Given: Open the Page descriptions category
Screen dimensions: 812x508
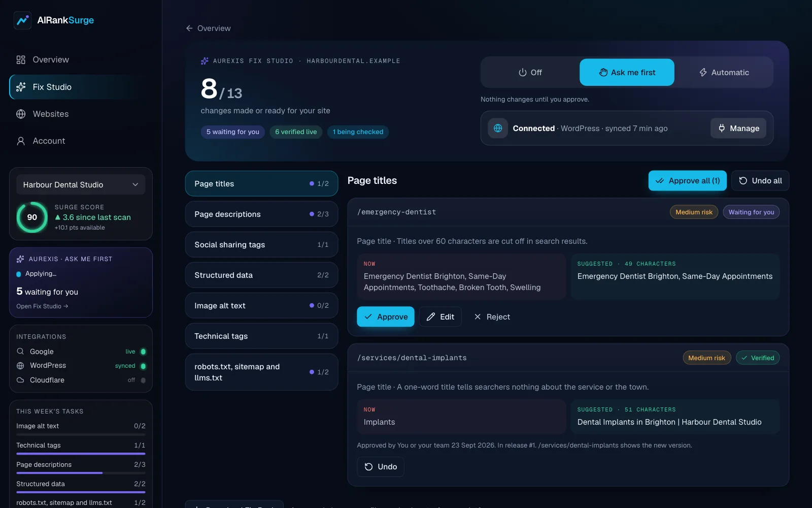Looking at the screenshot, I should [x=261, y=214].
